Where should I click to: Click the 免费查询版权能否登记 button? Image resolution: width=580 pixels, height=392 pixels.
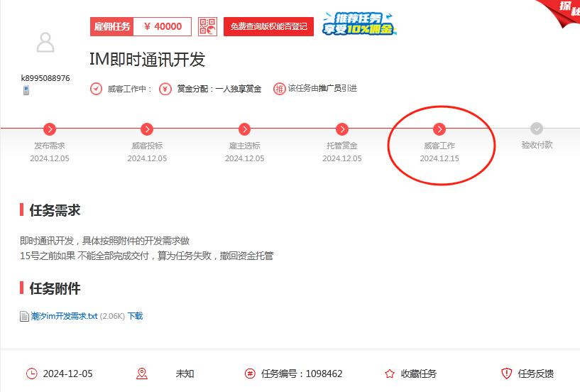click(268, 27)
